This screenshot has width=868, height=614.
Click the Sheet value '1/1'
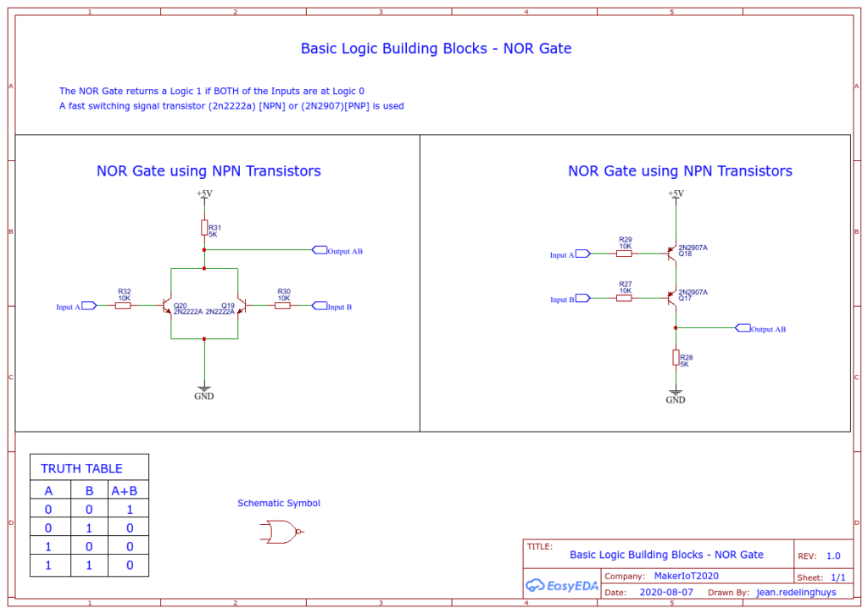[838, 578]
